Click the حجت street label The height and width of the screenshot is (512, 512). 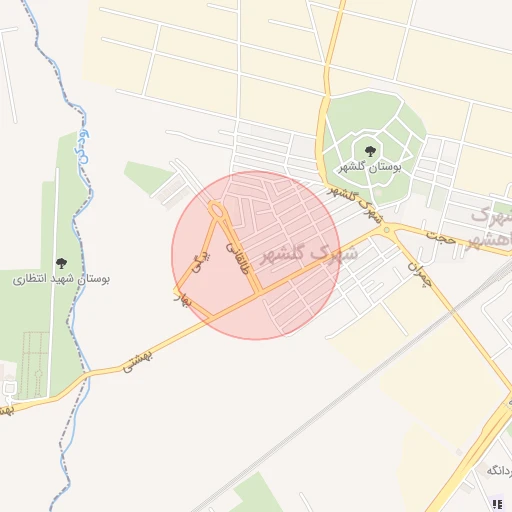pyautogui.click(x=441, y=238)
